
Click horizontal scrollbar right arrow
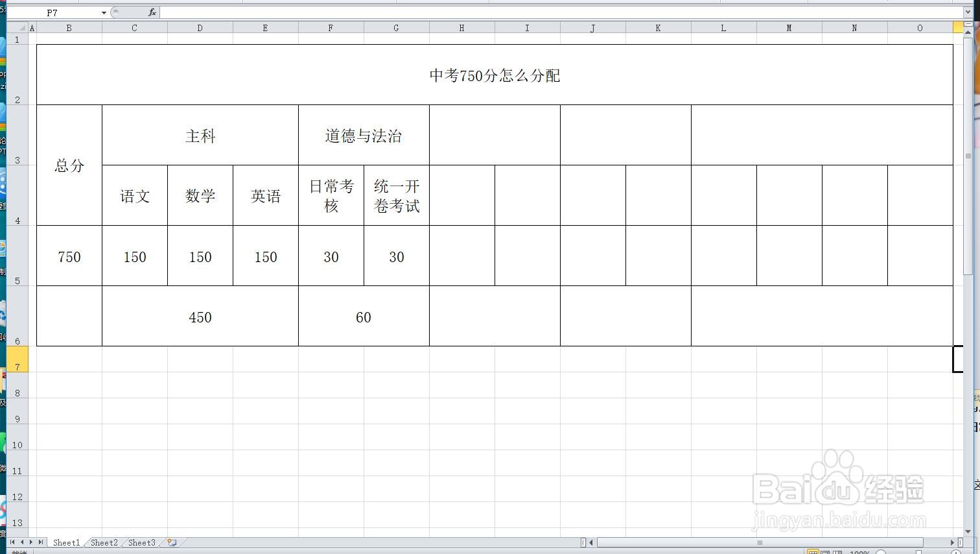(953, 542)
